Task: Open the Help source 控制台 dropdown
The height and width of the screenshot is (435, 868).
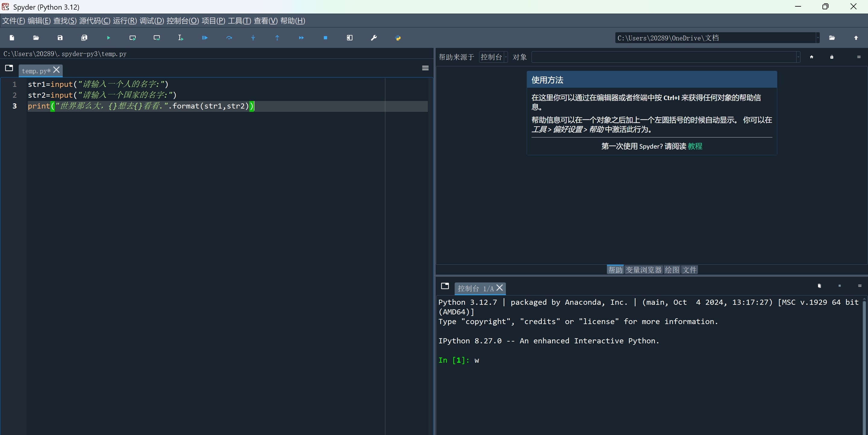Action: (x=493, y=57)
